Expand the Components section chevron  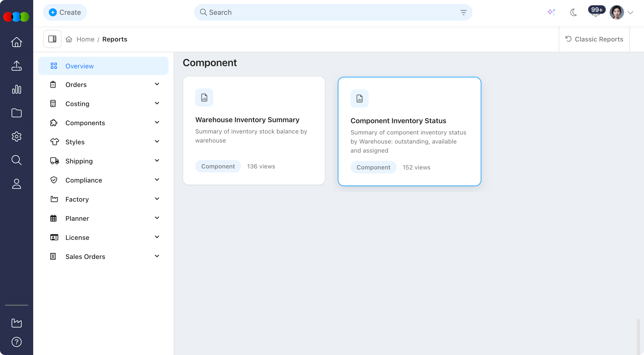coord(157,122)
